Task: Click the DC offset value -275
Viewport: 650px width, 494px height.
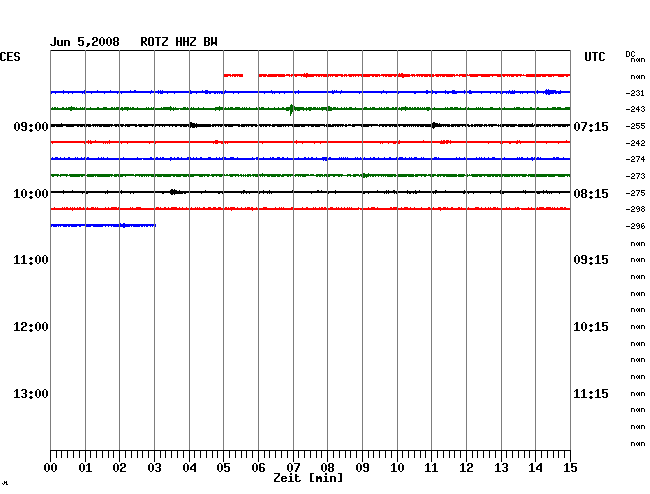Action: (x=635, y=193)
